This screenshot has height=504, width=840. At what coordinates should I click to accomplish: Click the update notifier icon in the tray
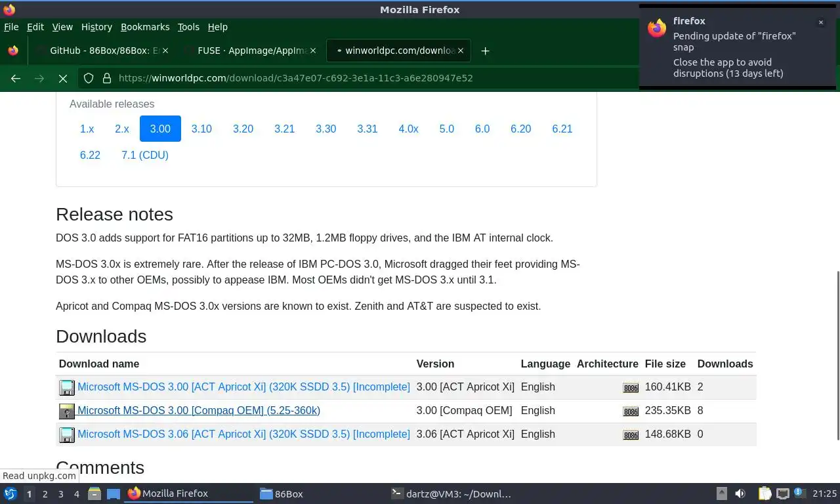pyautogui.click(x=799, y=492)
